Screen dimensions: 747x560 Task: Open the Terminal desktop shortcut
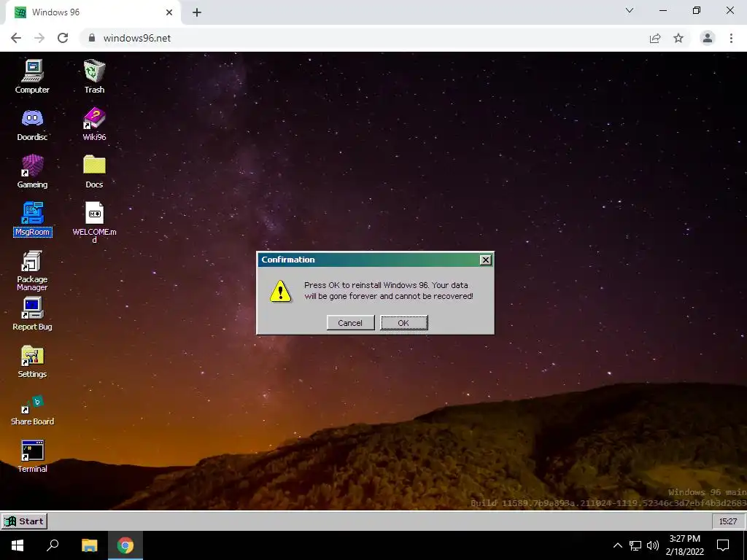point(32,456)
